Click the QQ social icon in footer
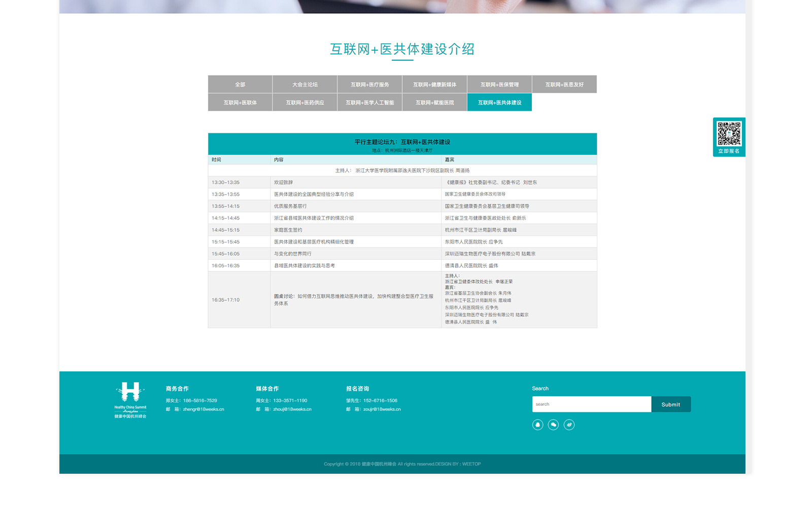The width and height of the screenshot is (812, 526). pos(537,425)
